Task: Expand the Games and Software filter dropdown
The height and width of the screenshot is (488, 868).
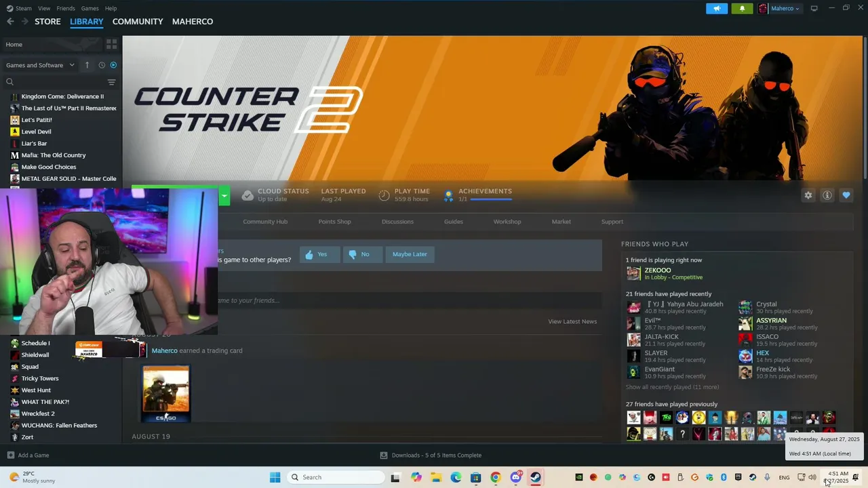Action: [x=40, y=65]
